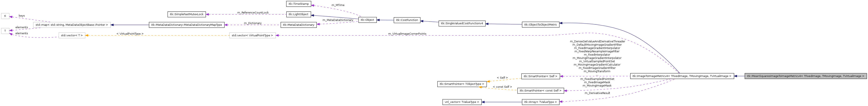The height and width of the screenshot is (106, 868).
Task: Open the itk::Object class node
Action: click(x=367, y=20)
